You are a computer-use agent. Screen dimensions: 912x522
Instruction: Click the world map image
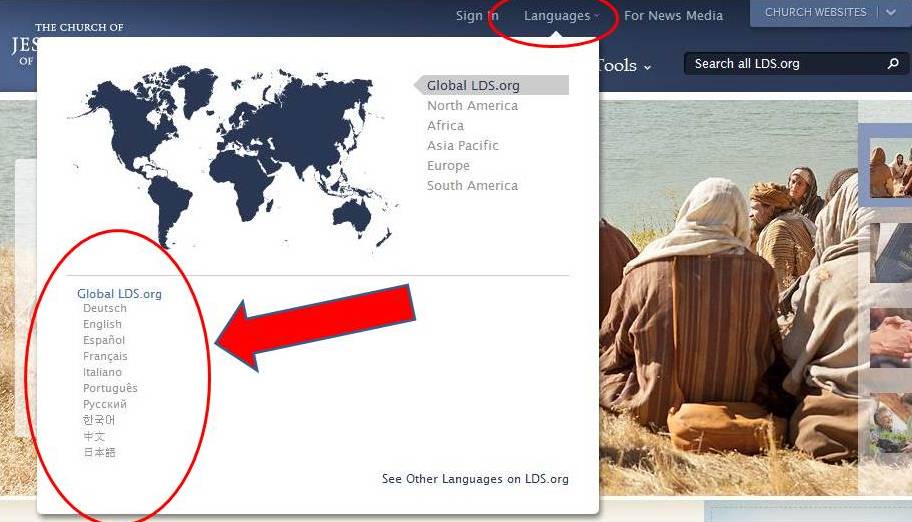[230, 155]
